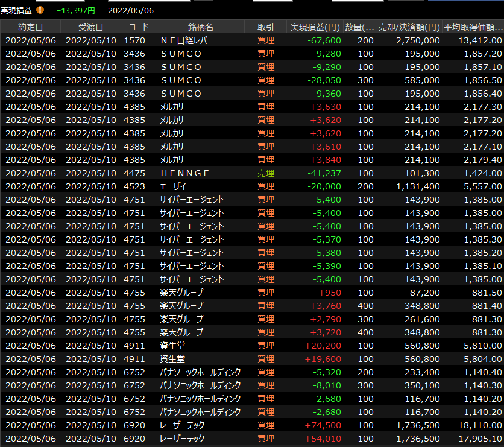Click the コード column header

pos(139,27)
